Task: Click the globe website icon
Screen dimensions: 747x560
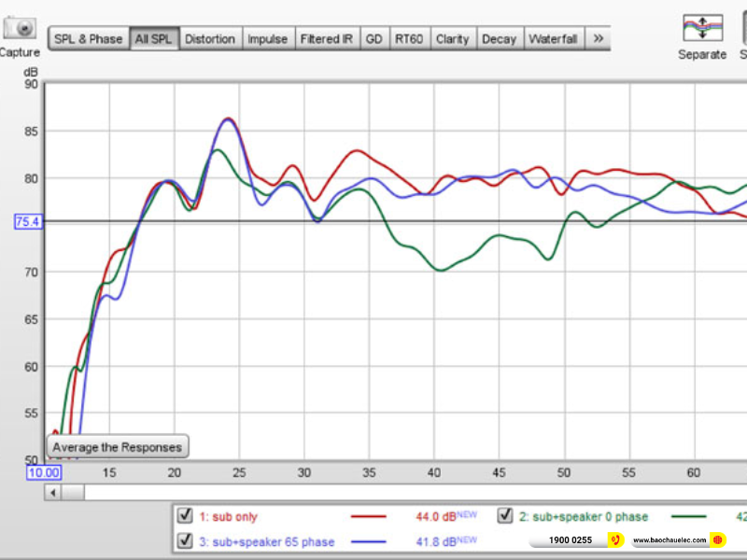Action: pyautogui.click(x=717, y=539)
